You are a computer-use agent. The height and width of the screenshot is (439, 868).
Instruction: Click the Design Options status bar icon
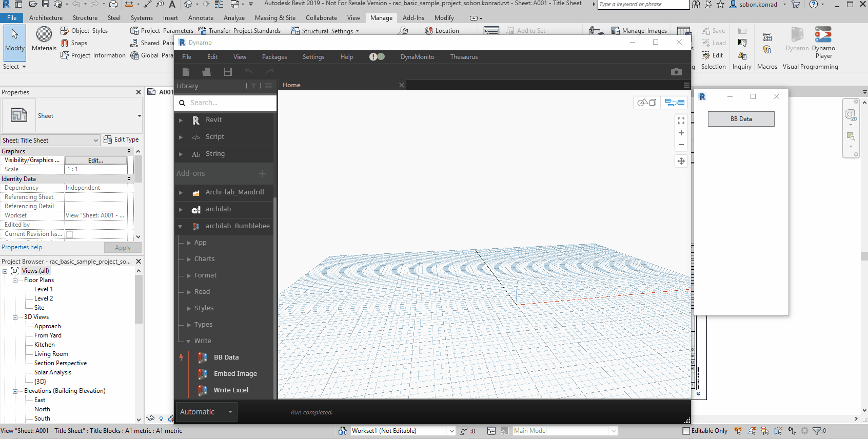[x=491, y=431]
